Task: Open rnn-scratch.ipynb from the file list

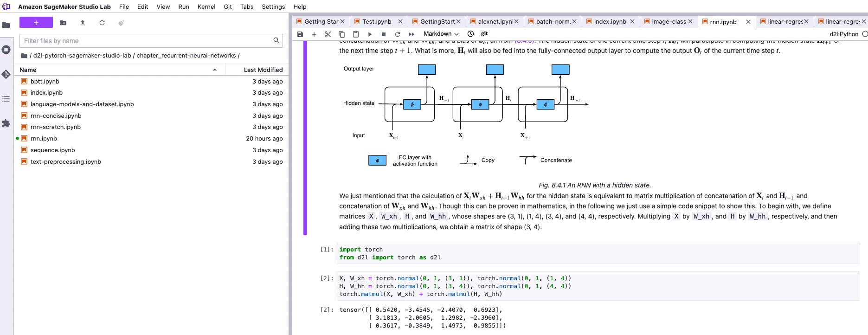Action: [x=56, y=127]
